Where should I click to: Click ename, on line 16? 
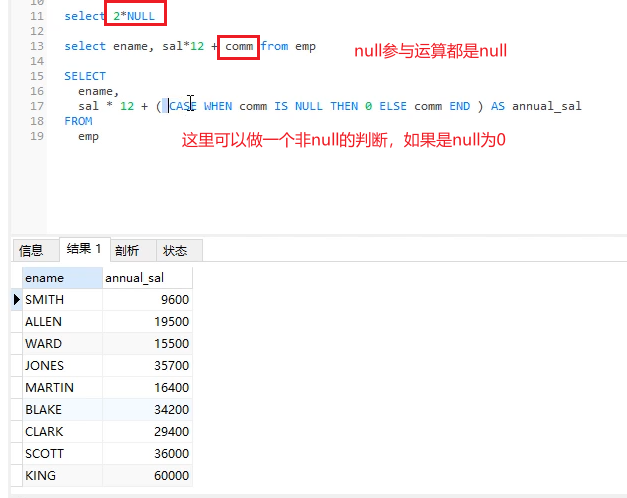(99, 92)
